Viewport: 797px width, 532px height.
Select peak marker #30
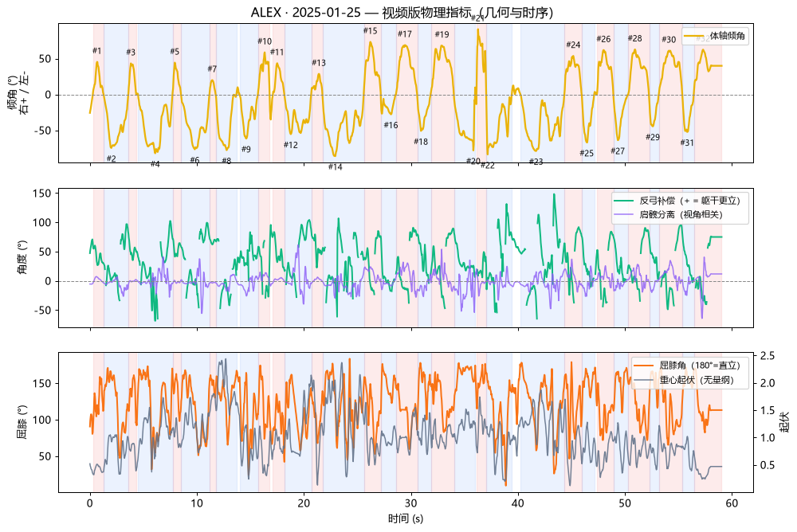[669, 40]
